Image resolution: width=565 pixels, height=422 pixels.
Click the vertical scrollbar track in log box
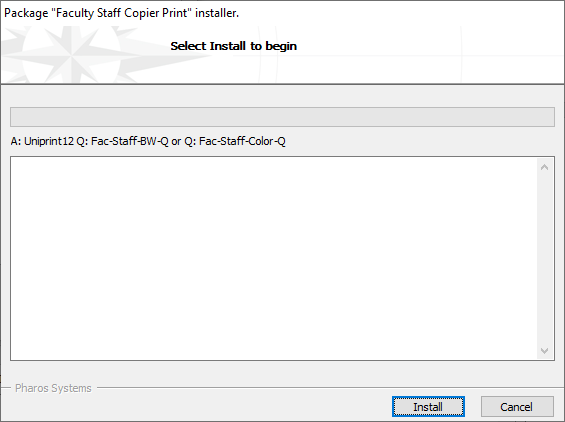click(544, 259)
